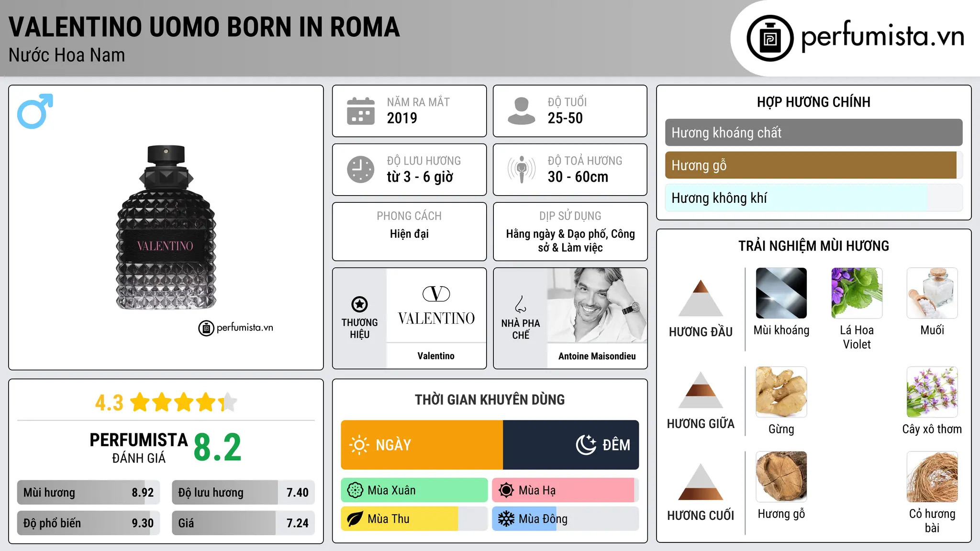Click the orange Ngày time bar
Screen dimensions: 980x551
tap(422, 445)
